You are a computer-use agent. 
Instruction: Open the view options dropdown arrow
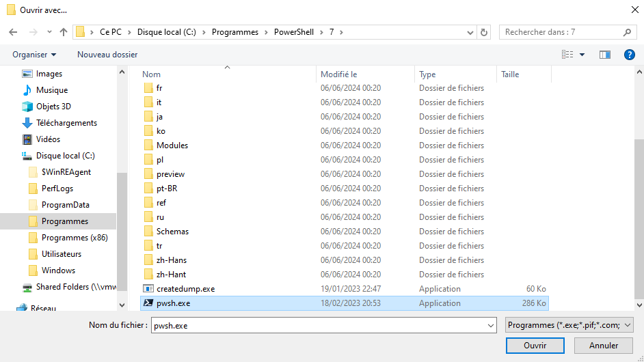coord(582,55)
